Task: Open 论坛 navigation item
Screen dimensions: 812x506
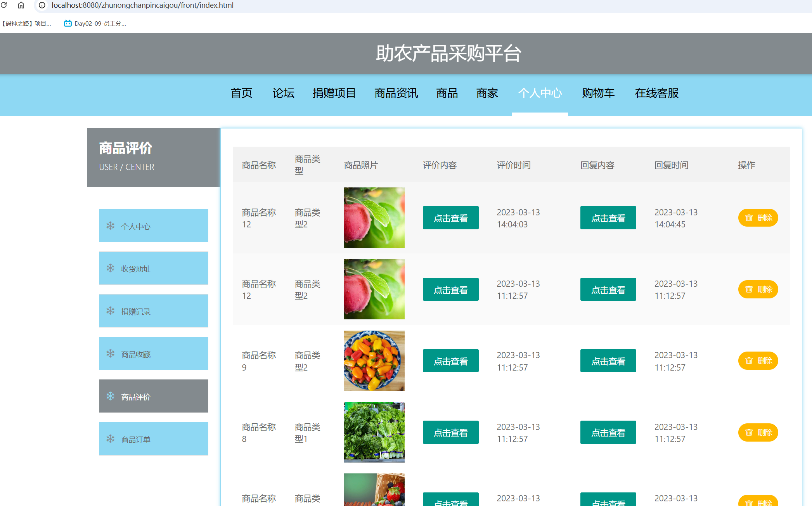Action: pyautogui.click(x=283, y=93)
